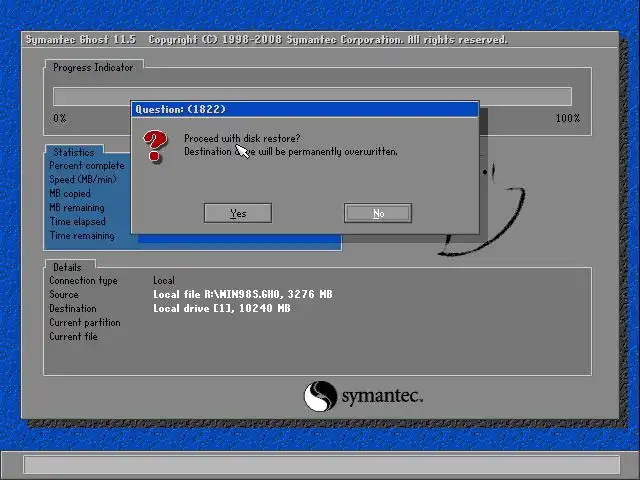Click the bottom status bar field
This screenshot has height=480, width=640.
tap(322, 465)
